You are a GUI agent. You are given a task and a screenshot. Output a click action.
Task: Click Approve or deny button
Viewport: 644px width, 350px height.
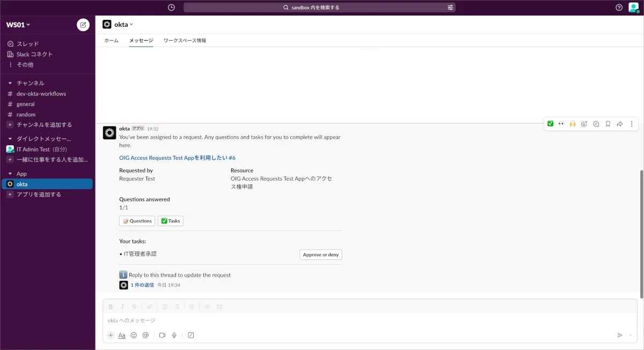(321, 255)
